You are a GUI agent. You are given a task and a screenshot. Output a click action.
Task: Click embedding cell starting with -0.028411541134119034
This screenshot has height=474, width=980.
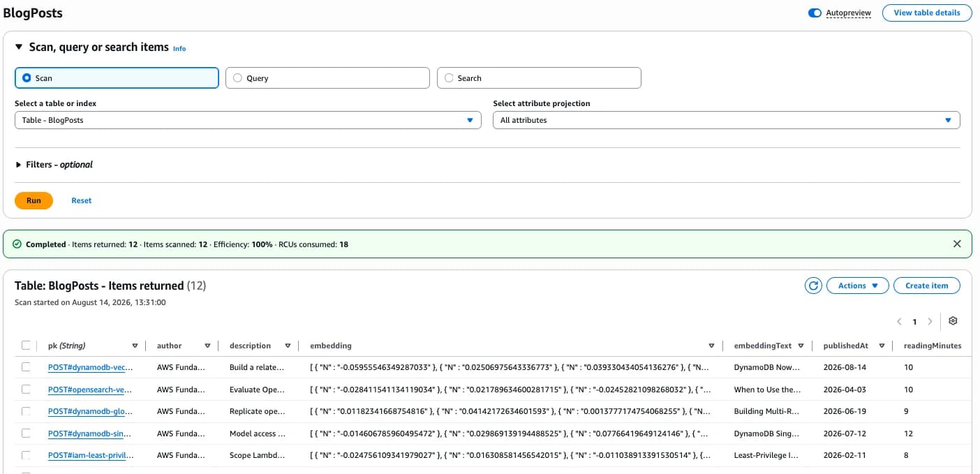(x=511, y=390)
